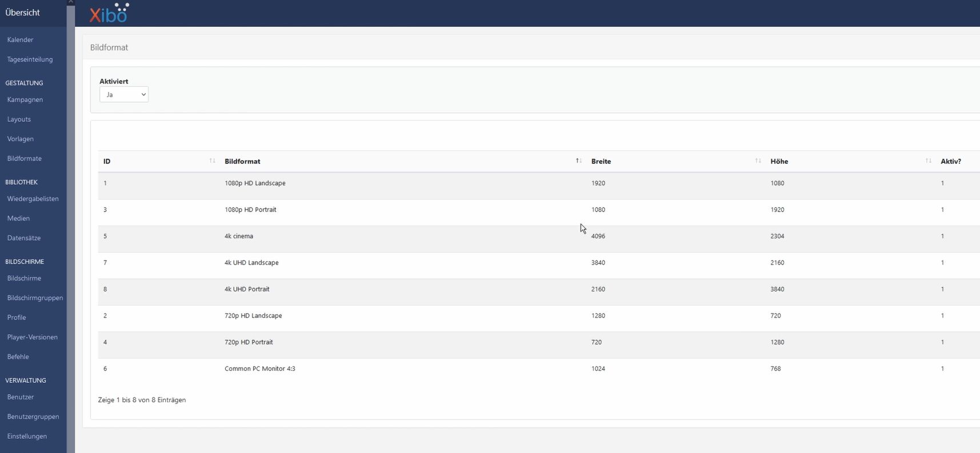Open Benutzer administration
Viewport: 980px width, 453px height.
tap(21, 397)
